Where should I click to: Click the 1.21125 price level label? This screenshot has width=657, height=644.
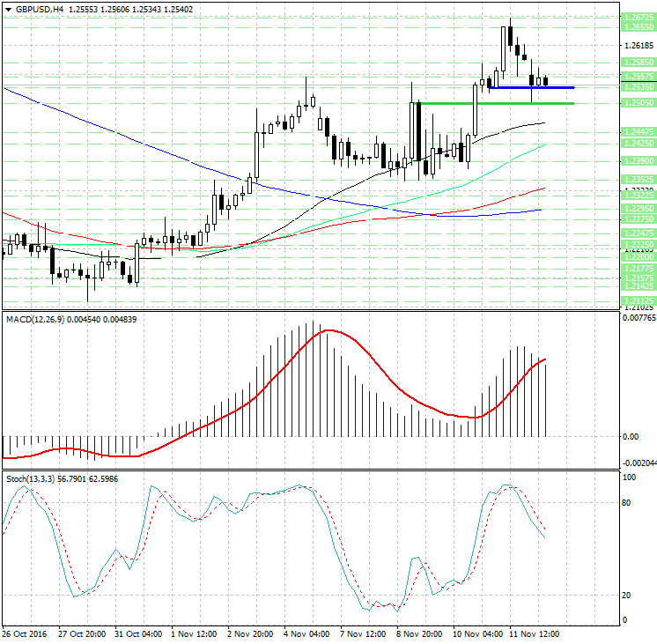click(x=637, y=300)
